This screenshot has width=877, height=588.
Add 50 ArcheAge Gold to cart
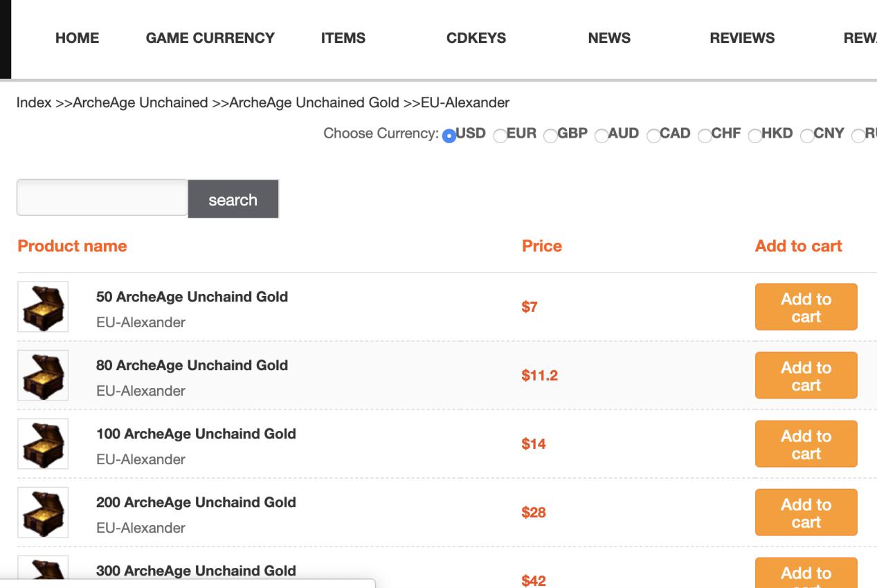tap(806, 307)
